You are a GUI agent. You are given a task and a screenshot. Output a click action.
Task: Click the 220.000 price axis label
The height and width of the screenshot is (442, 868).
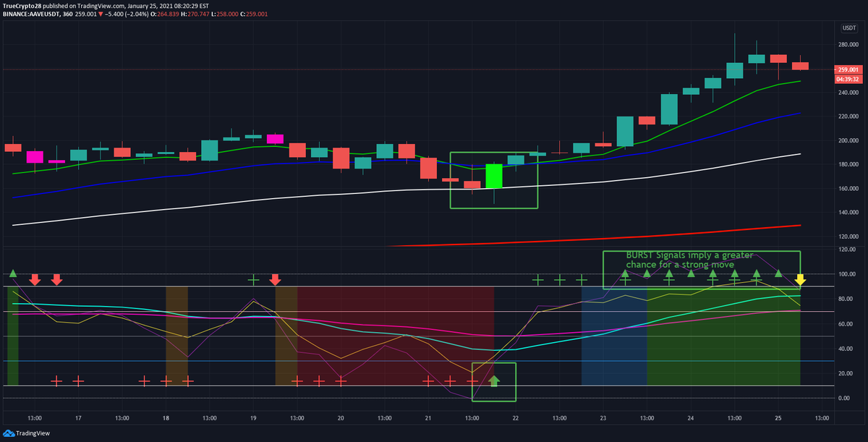tap(848, 116)
